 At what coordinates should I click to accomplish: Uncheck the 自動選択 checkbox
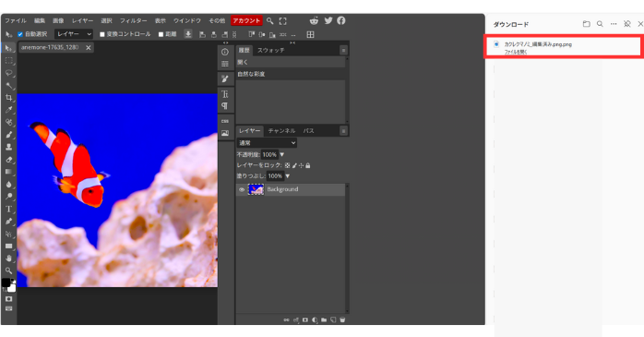click(20, 34)
